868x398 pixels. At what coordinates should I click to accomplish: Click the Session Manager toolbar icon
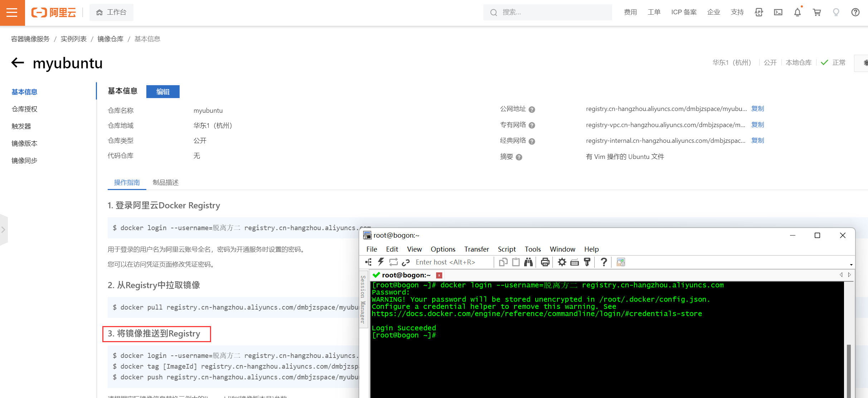tap(369, 262)
